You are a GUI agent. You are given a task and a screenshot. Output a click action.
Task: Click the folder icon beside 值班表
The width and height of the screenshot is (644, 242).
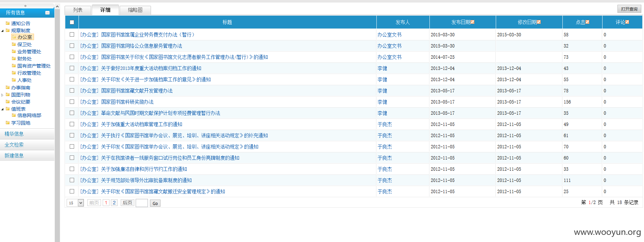point(7,109)
